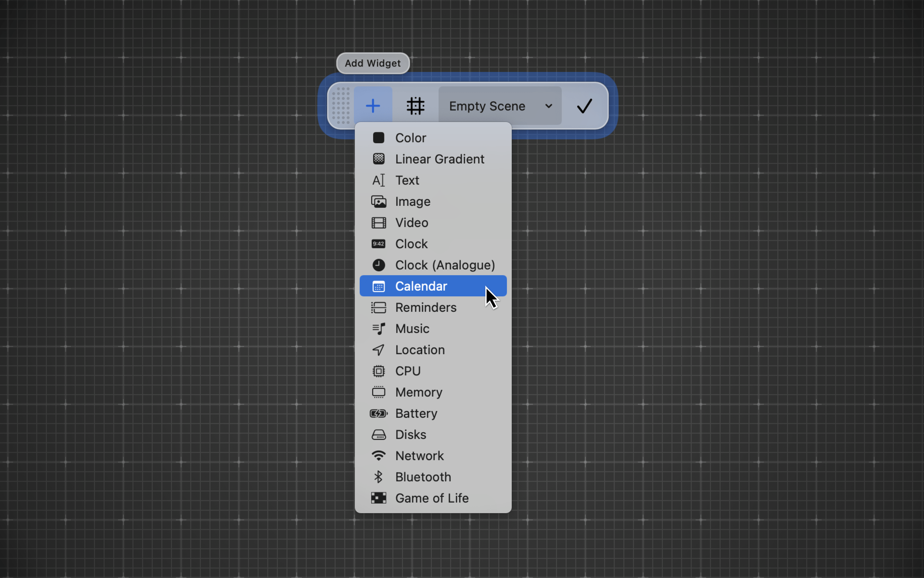The height and width of the screenshot is (578, 924).
Task: Add the Clock (Analogue) widget
Action: [x=433, y=265]
